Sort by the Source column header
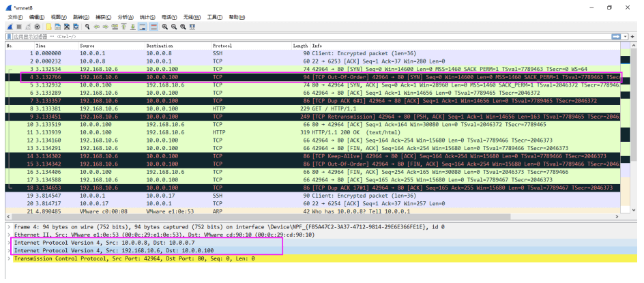Screen dimensions: 644x283 (x=112, y=46)
